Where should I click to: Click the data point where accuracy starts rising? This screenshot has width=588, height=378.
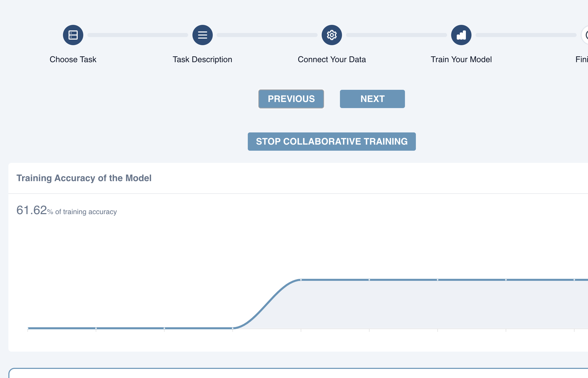pos(233,328)
